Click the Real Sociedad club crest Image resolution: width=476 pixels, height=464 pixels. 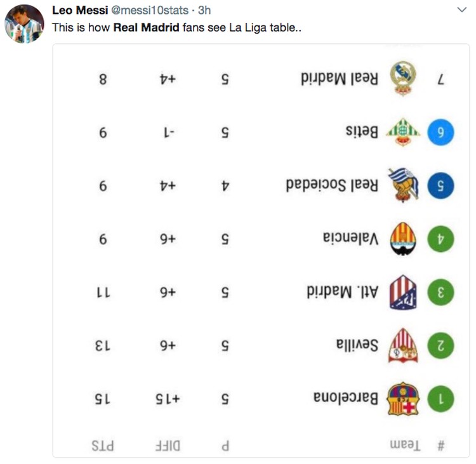403,185
